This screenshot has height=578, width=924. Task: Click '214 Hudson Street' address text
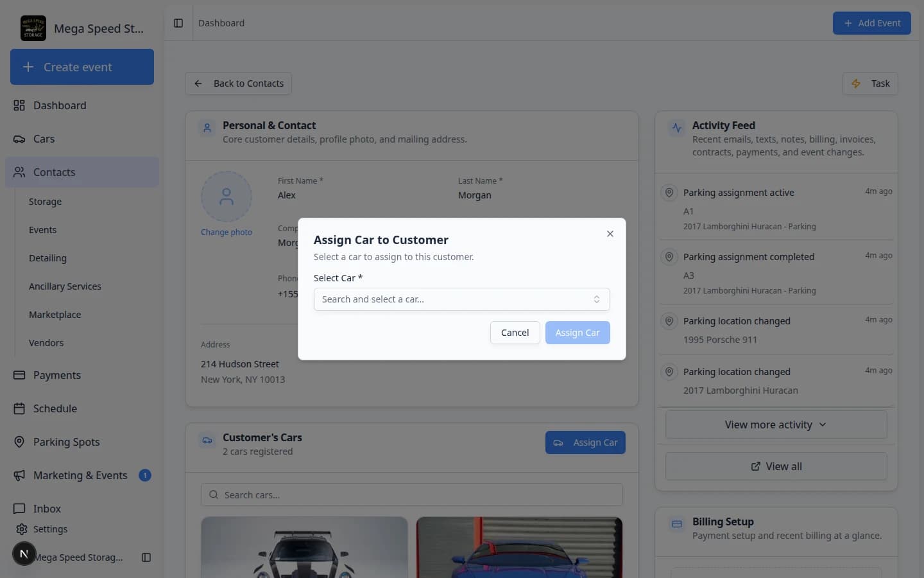[240, 364]
